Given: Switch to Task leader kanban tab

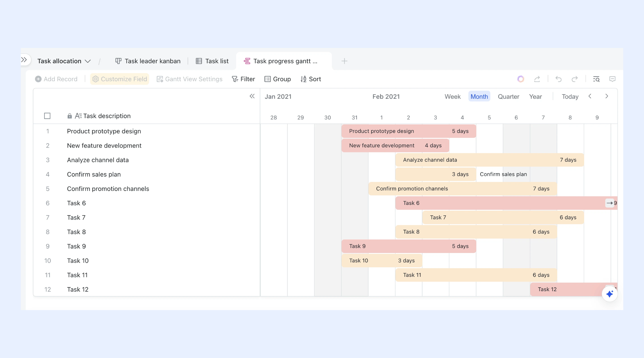Looking at the screenshot, I should [x=148, y=61].
